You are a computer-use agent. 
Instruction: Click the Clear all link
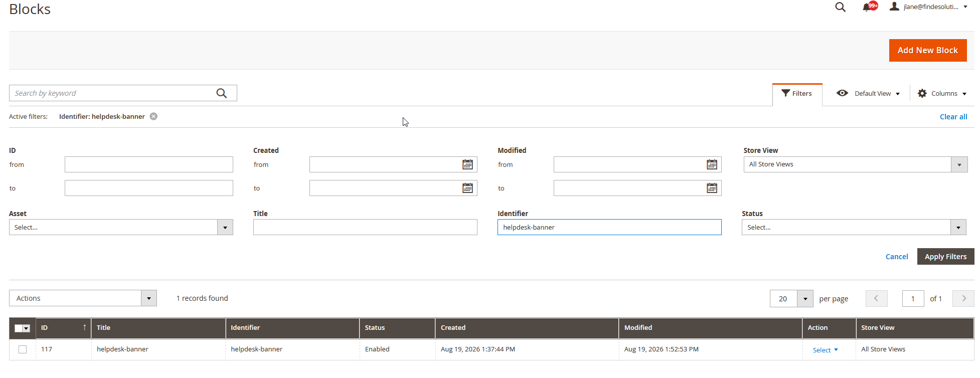point(953,117)
